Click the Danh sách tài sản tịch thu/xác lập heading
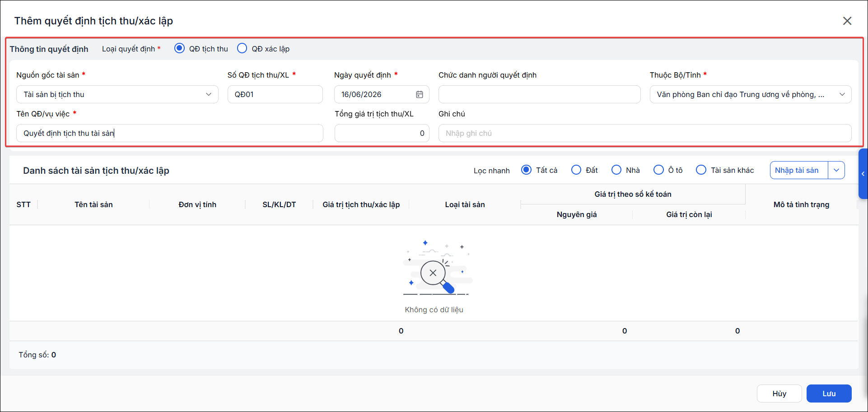The image size is (868, 412). [96, 171]
